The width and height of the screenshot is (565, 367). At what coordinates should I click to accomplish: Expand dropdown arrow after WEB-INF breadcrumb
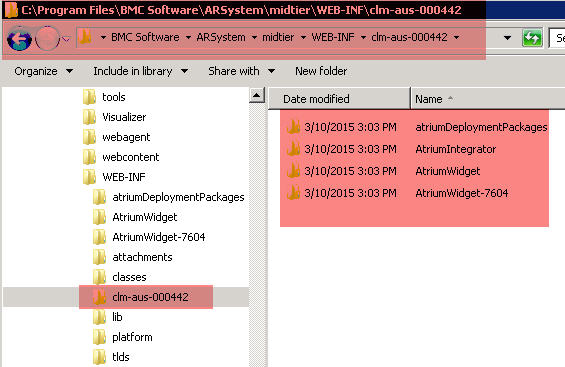[363, 37]
